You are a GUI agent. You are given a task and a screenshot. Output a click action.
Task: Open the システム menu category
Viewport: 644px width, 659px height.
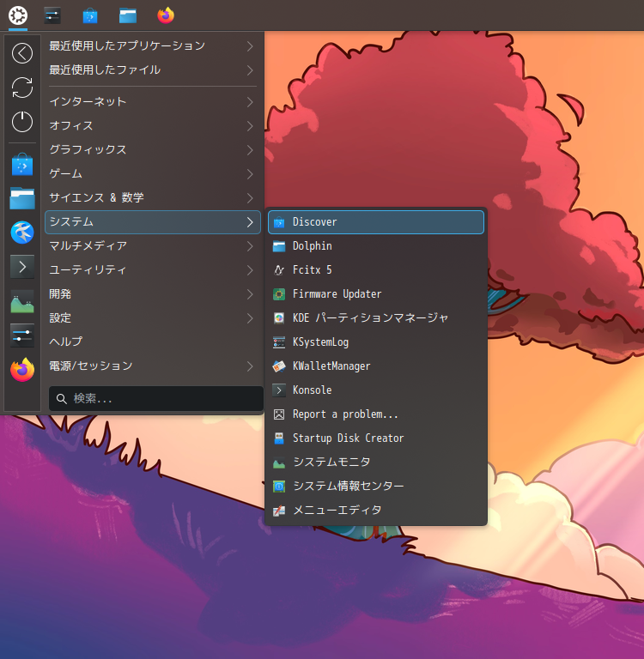(x=153, y=222)
